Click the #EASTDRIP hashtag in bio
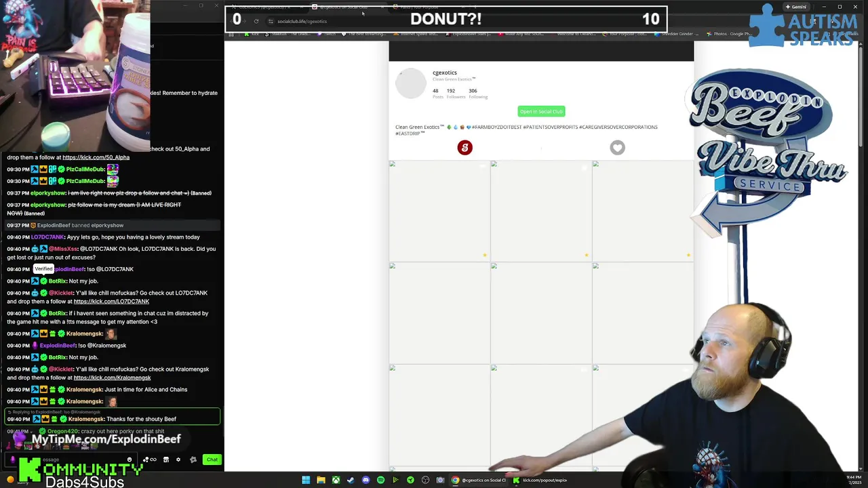Image resolution: width=868 pixels, height=488 pixels. point(410,134)
